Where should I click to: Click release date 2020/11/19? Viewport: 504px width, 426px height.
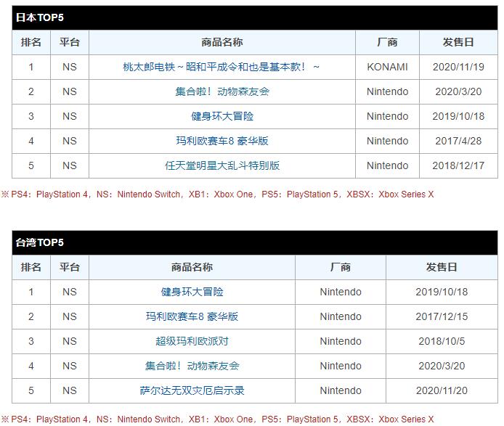[458, 67]
